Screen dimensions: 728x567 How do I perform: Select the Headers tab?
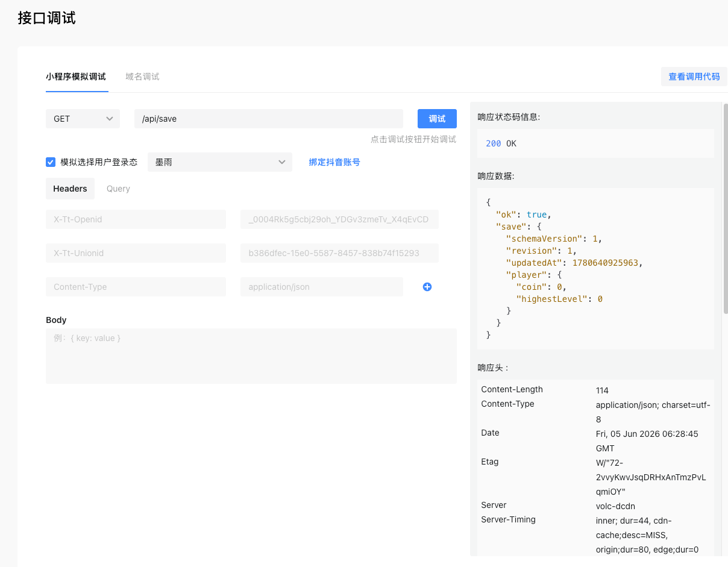70,189
